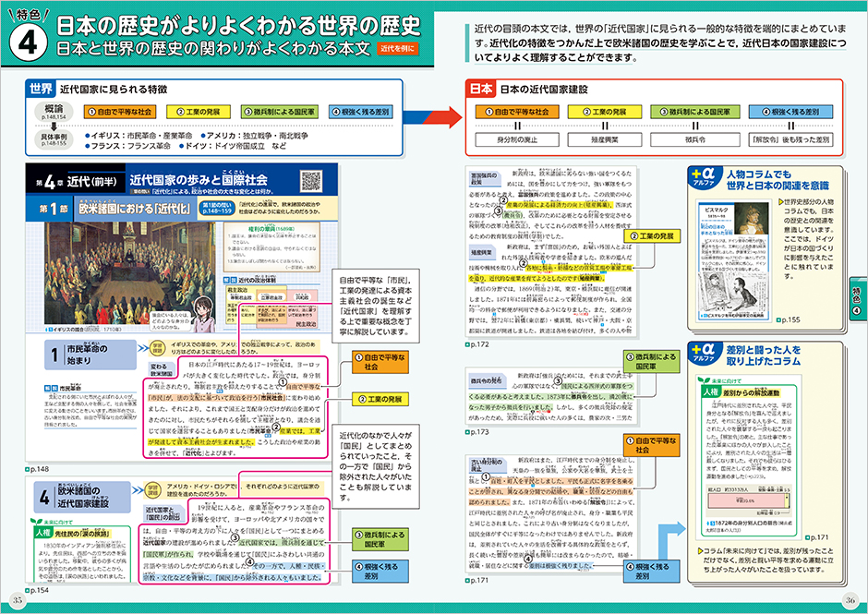This screenshot has width=868, height=614.
Task: Click the +α badge on the 人物コラム card
Action: (704, 178)
